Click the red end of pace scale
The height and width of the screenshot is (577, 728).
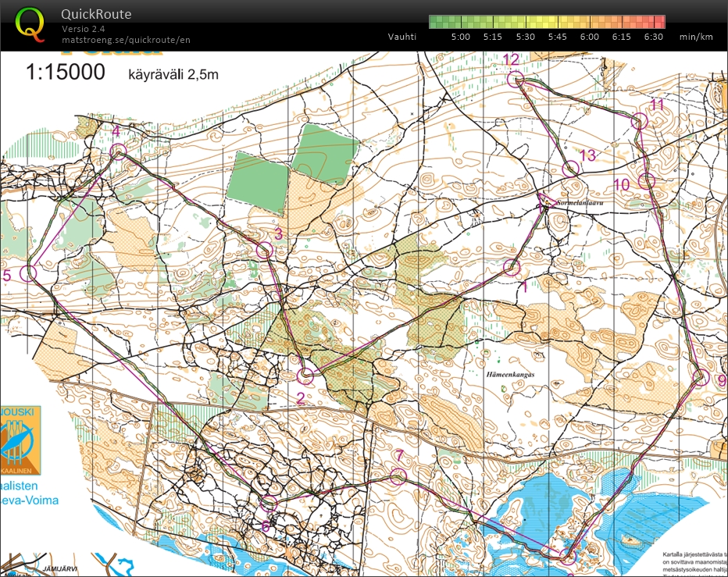click(660, 22)
